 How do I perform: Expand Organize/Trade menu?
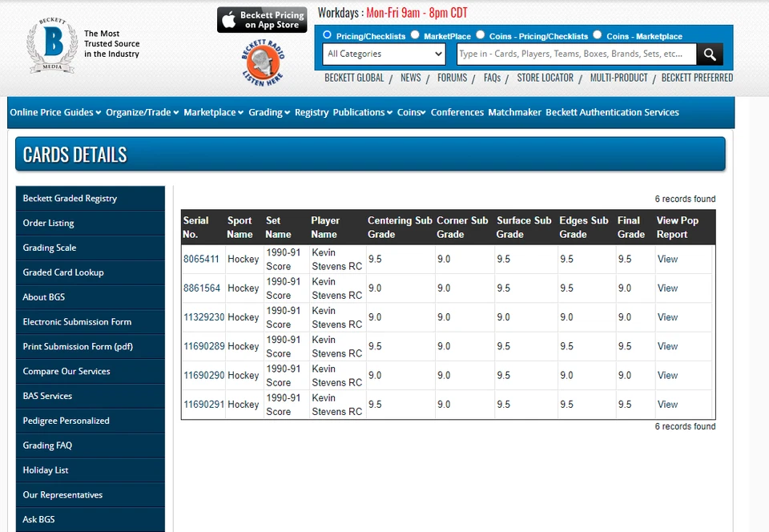pos(143,112)
